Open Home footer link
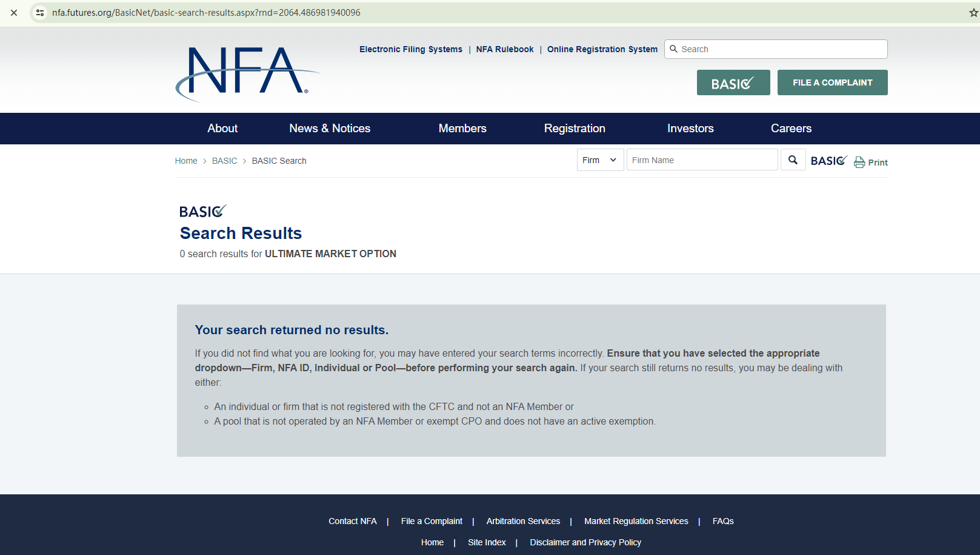 [x=432, y=542]
